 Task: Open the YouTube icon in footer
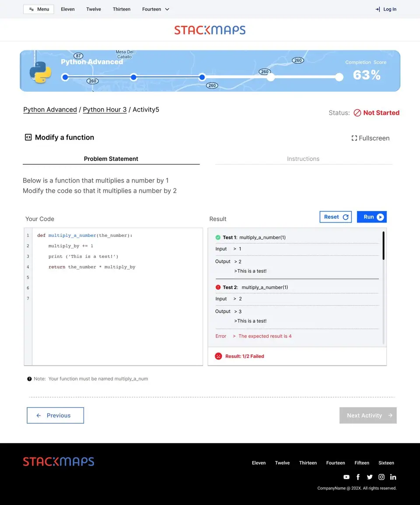pos(346,477)
